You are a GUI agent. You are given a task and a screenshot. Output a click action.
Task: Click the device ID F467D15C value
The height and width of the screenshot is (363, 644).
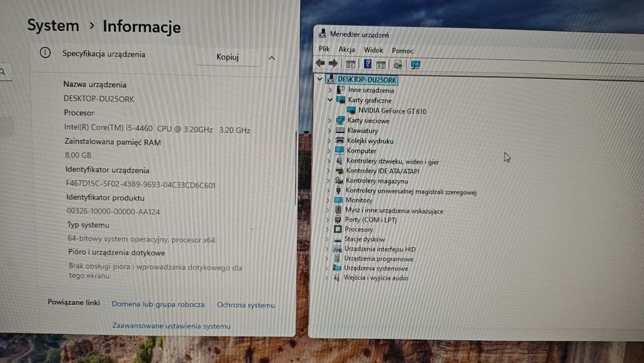tap(140, 184)
